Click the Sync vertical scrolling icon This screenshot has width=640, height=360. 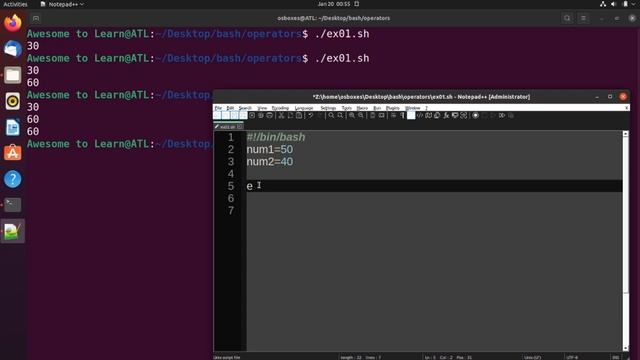[x=373, y=116]
